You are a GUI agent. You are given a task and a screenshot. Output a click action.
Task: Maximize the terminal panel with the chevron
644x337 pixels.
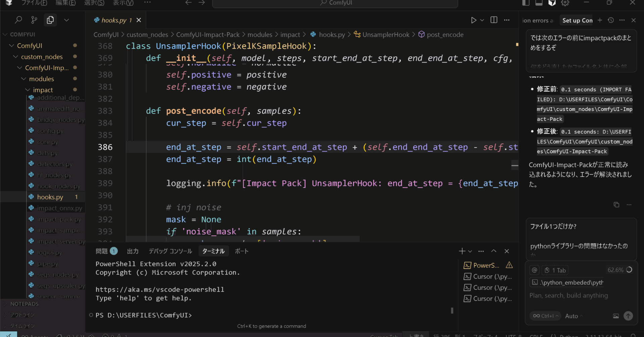(493, 251)
